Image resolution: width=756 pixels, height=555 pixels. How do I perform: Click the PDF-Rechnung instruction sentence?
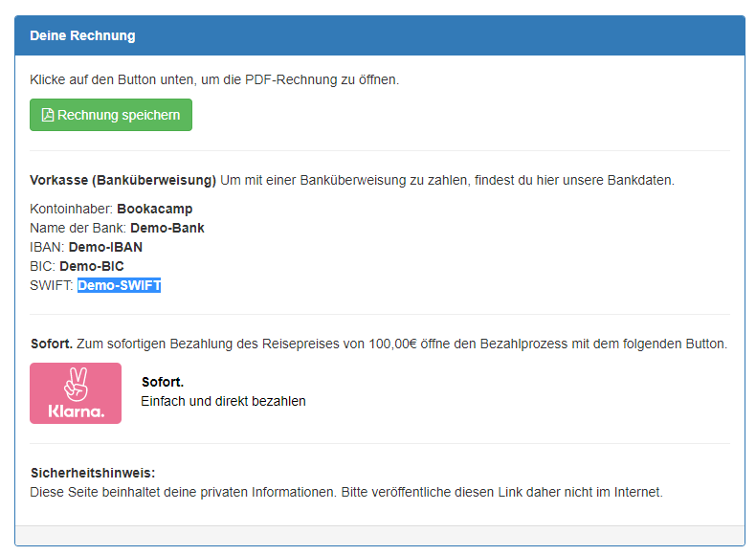pyautogui.click(x=214, y=79)
